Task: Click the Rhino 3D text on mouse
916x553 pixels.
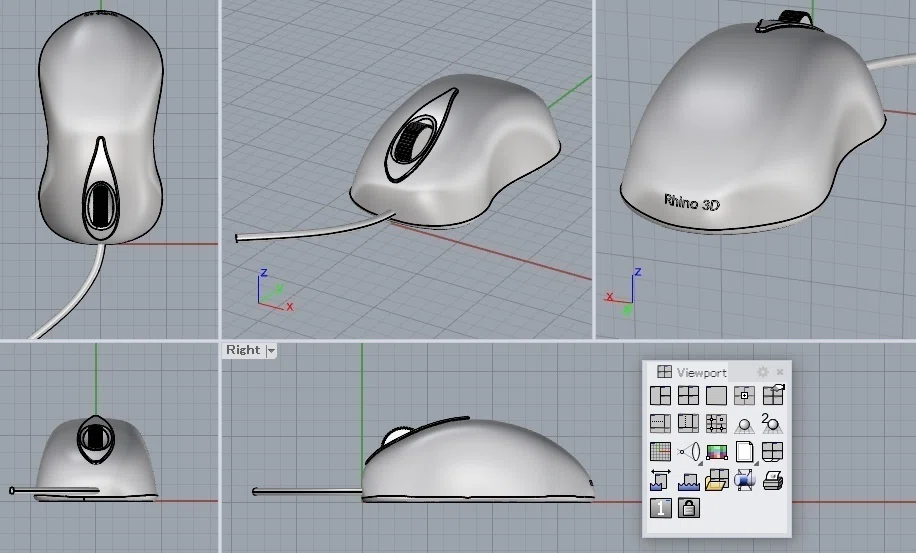Action: (x=692, y=203)
